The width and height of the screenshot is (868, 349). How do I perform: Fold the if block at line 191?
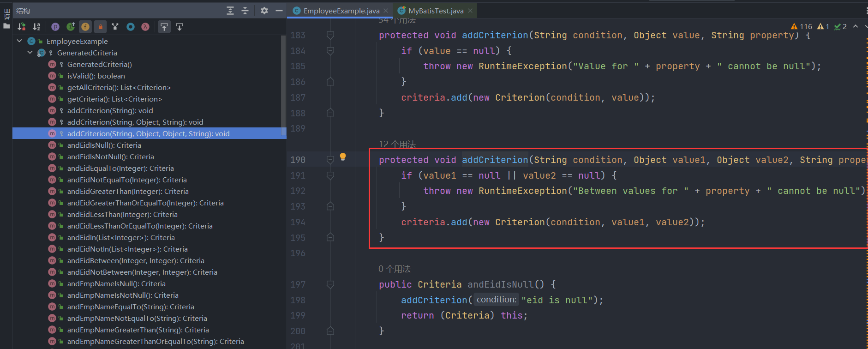point(330,175)
